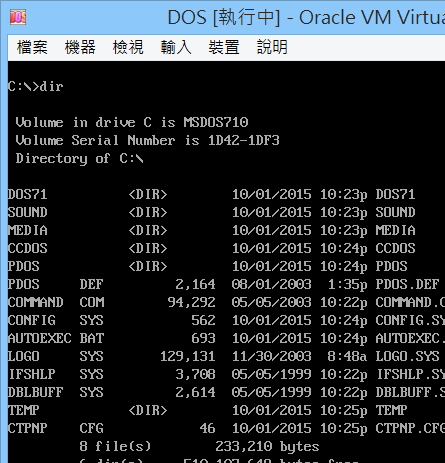Viewport: 445px width, 463px height.
Task: Click the '233,210 bytes' total
Action: point(268,446)
